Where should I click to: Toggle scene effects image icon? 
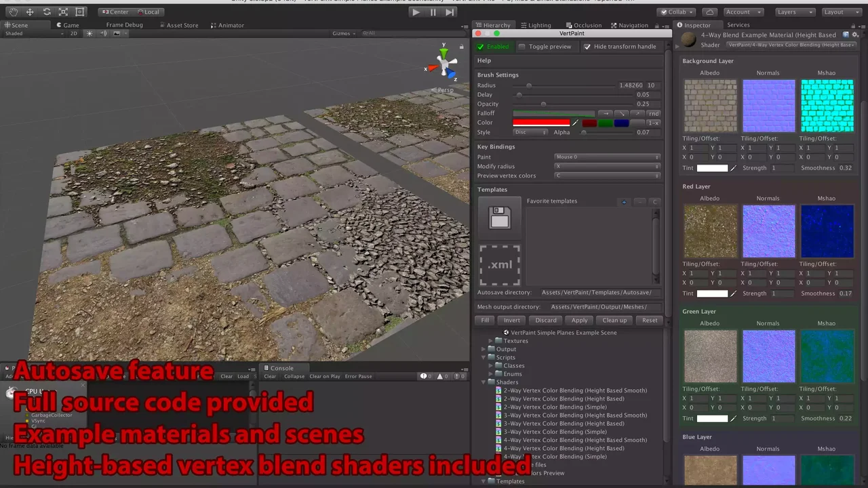[x=117, y=33]
